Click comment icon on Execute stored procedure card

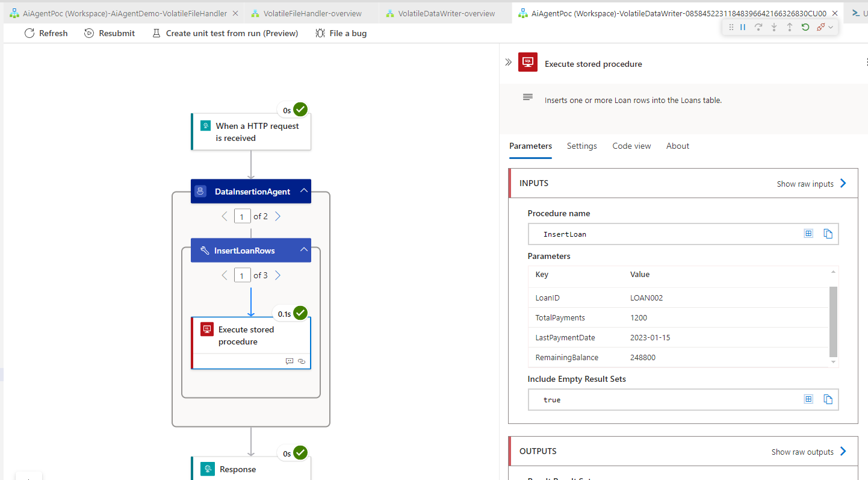tap(290, 361)
